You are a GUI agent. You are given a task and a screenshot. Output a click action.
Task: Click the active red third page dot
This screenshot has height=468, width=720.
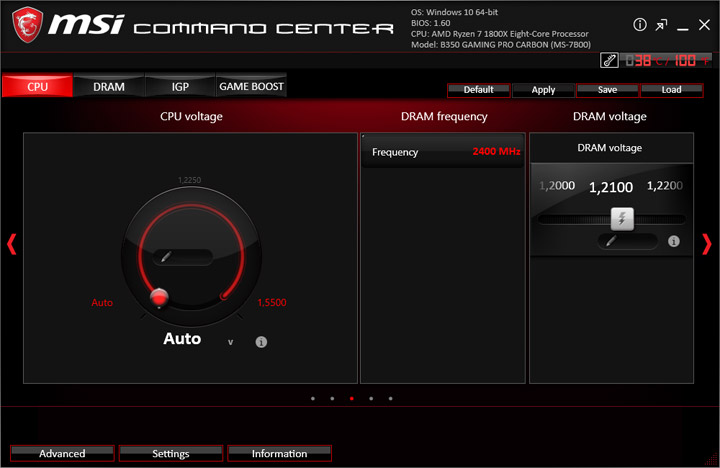[x=352, y=399]
